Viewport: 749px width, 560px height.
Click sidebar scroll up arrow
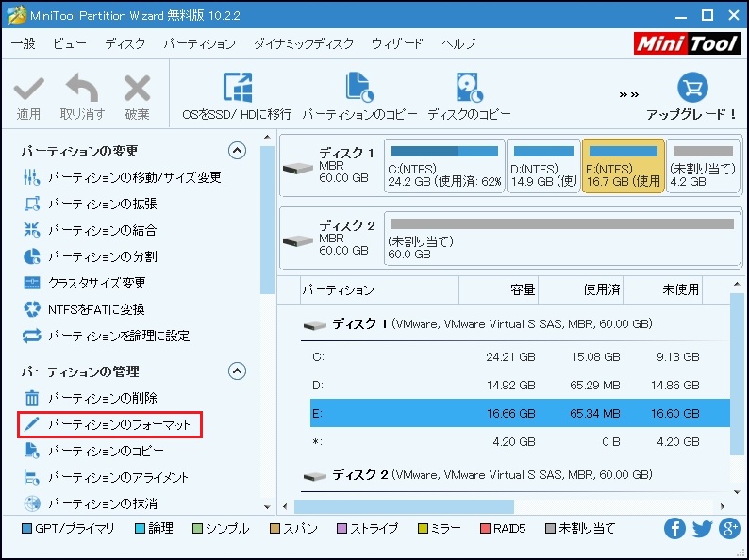[268, 138]
